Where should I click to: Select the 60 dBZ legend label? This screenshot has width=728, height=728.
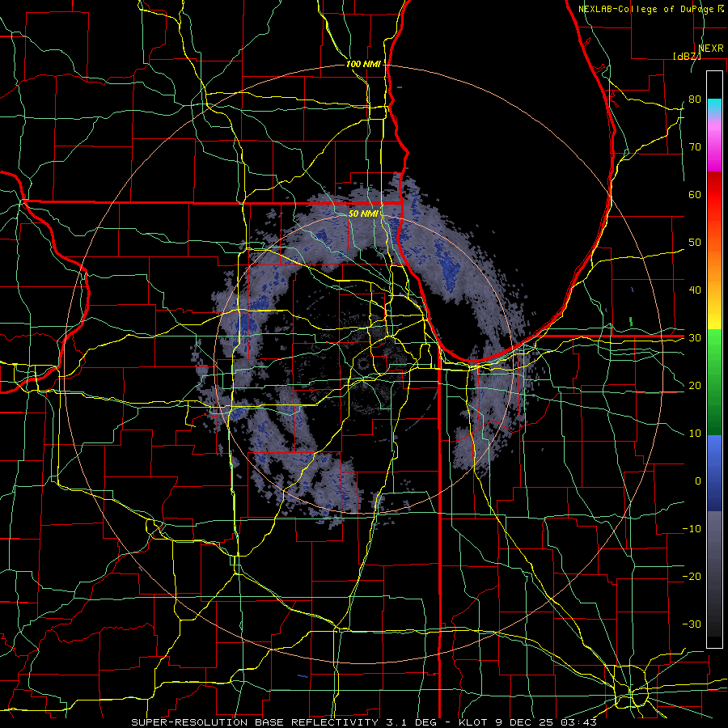[695, 194]
